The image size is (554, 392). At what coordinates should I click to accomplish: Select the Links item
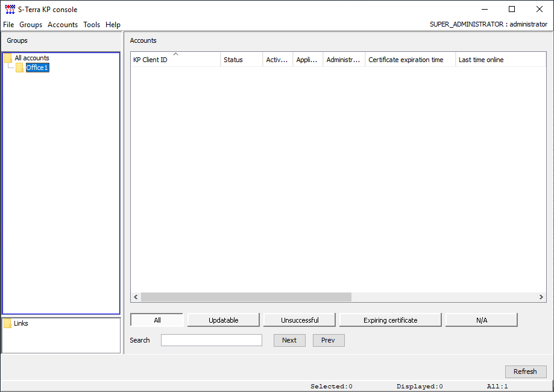(21, 323)
